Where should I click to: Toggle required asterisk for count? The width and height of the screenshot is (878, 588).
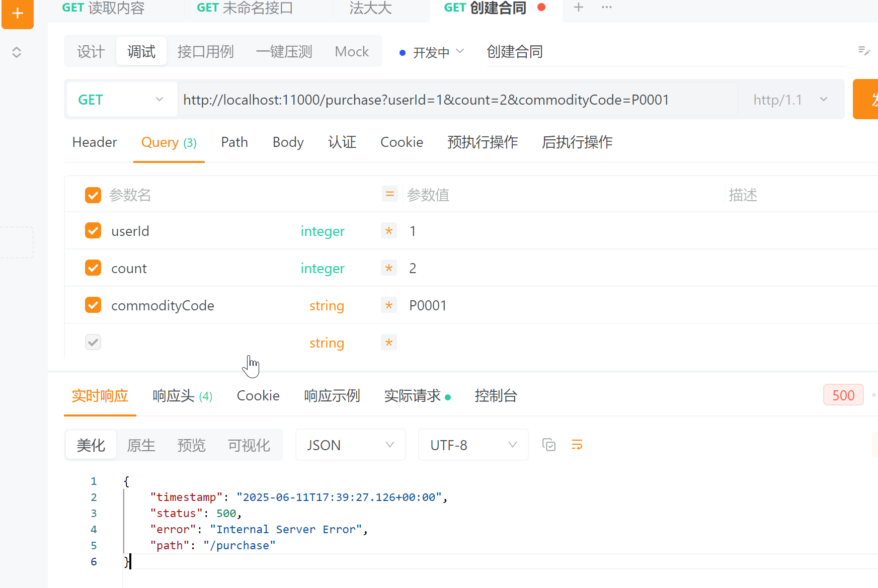(x=389, y=268)
